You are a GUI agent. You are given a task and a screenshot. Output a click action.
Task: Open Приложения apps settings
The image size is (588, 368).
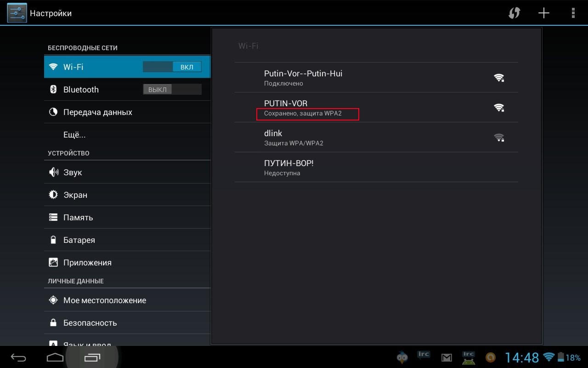coord(127,263)
